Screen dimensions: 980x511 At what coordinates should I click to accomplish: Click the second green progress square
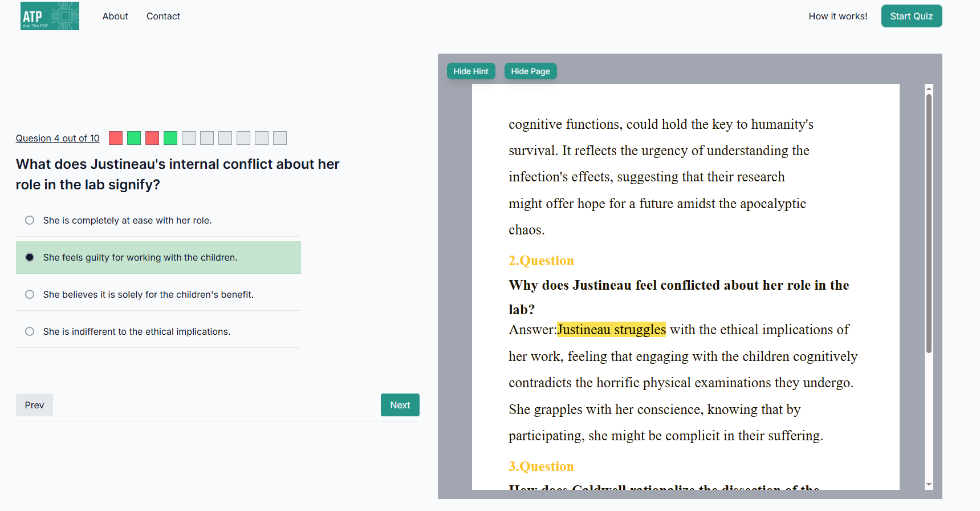(170, 138)
